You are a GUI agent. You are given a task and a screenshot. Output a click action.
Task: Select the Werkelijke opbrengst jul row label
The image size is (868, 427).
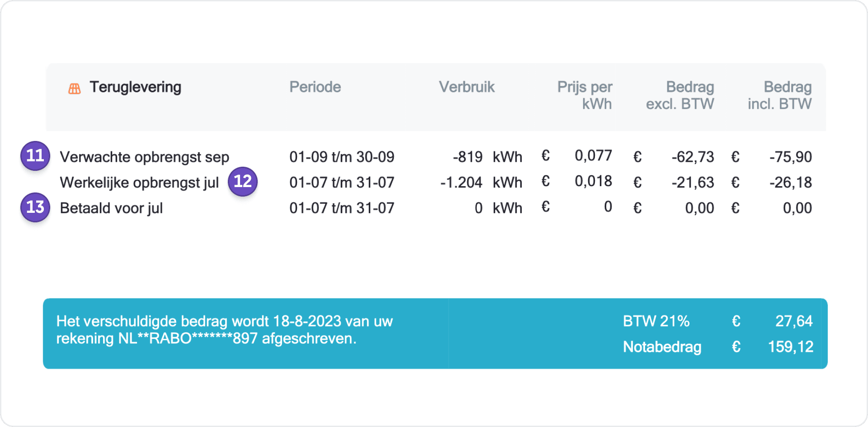pyautogui.click(x=139, y=183)
